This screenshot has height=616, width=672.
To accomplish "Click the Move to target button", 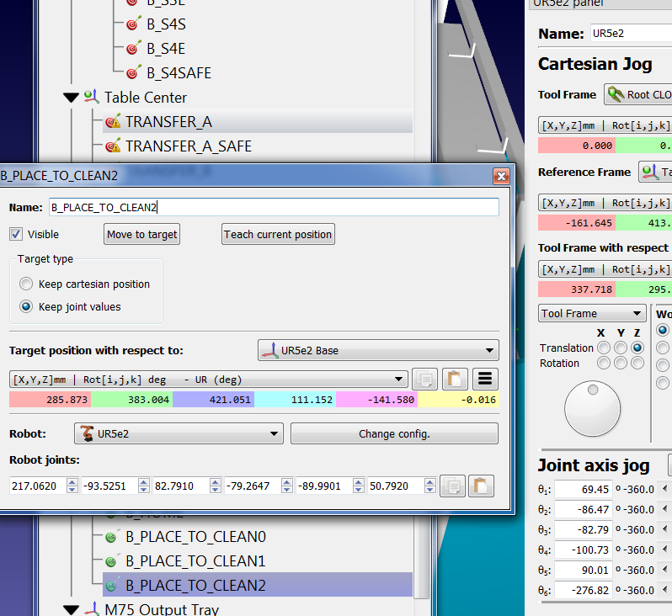I will point(142,234).
